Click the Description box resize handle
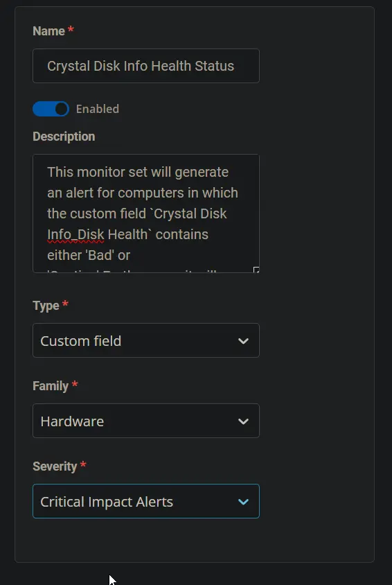The height and width of the screenshot is (585, 392). click(x=256, y=270)
